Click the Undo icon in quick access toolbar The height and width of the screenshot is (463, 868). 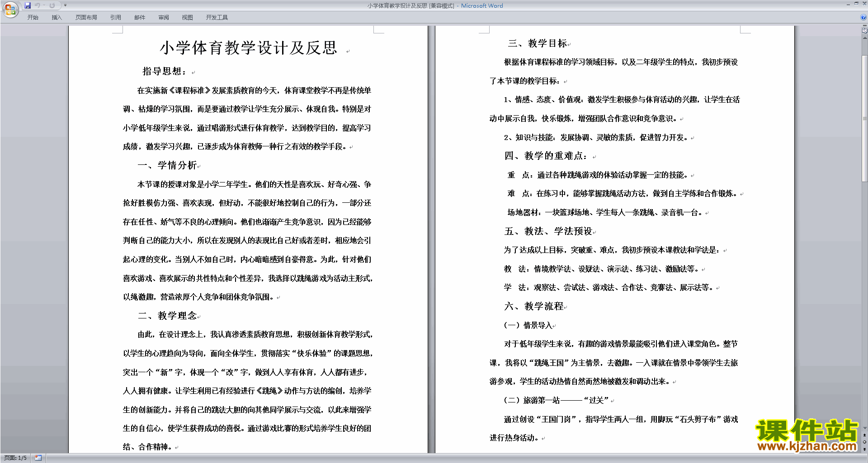[x=38, y=5]
